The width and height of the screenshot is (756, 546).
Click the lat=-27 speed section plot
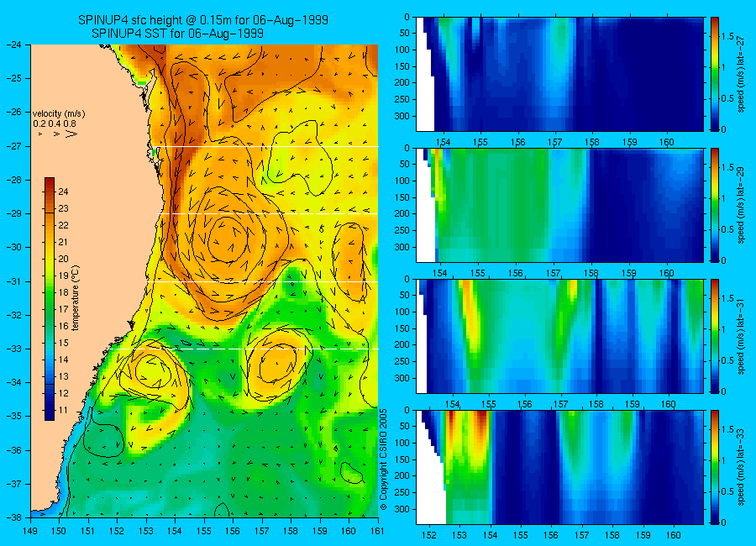coord(559,74)
